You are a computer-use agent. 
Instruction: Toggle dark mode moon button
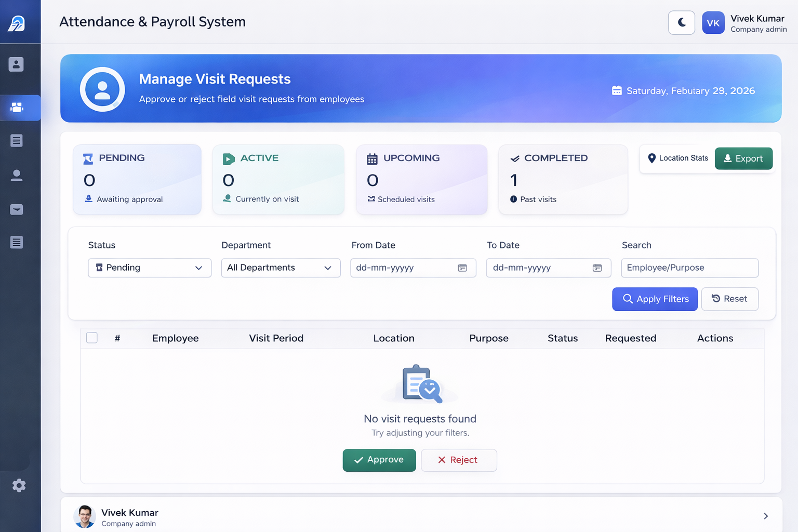click(x=682, y=22)
